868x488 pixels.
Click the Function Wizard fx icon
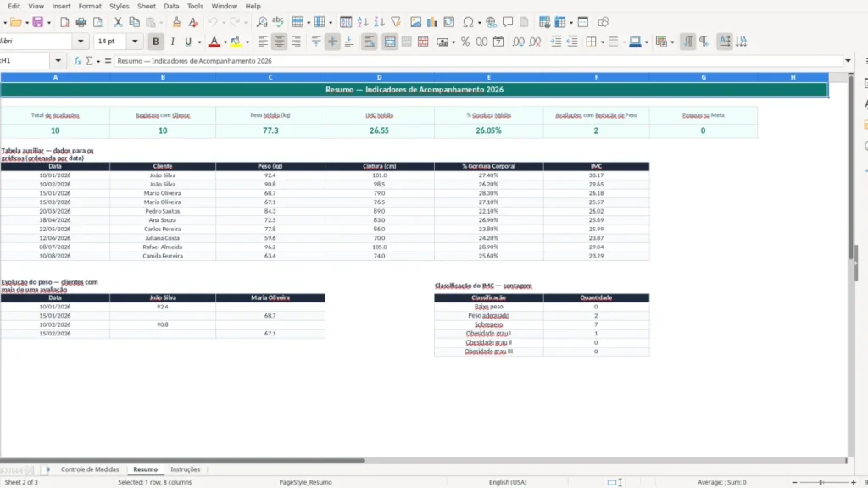[77, 61]
